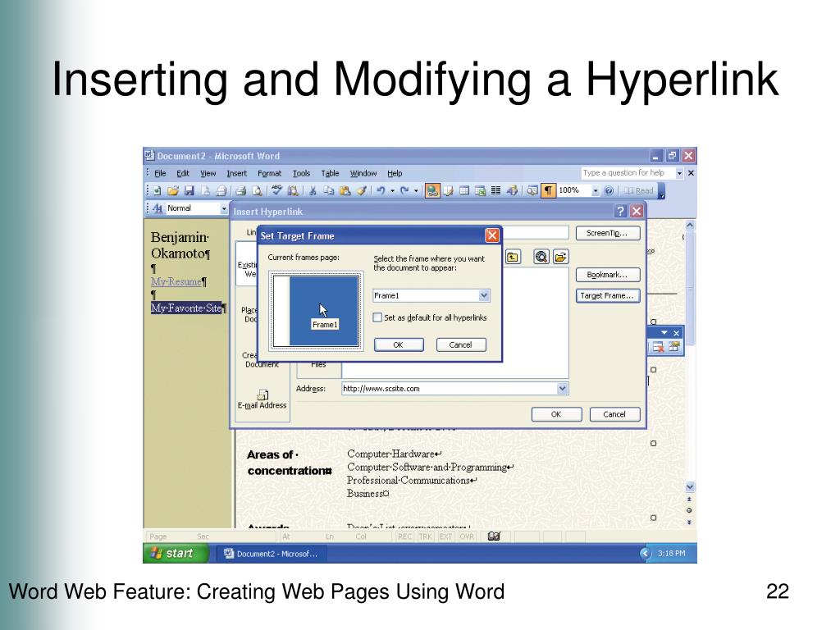This screenshot has height=630, width=840.
Task: Open the Table menu
Action: coord(330,174)
